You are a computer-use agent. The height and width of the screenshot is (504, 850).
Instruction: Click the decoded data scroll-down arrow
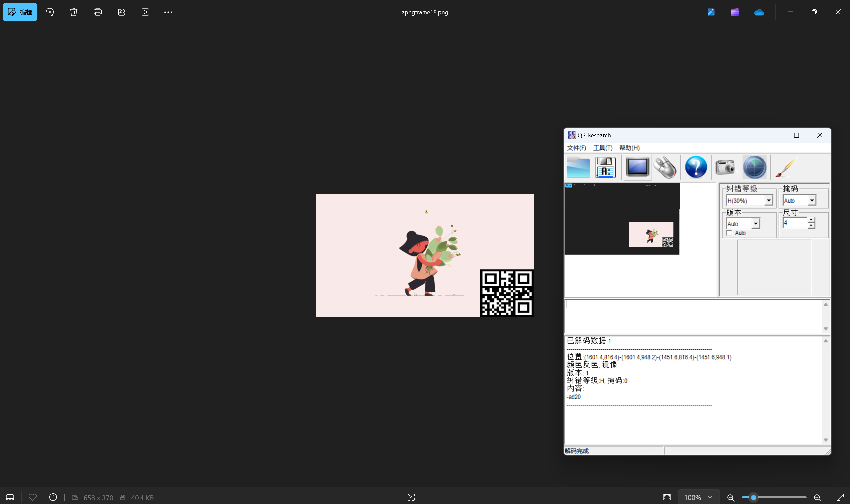pyautogui.click(x=826, y=440)
